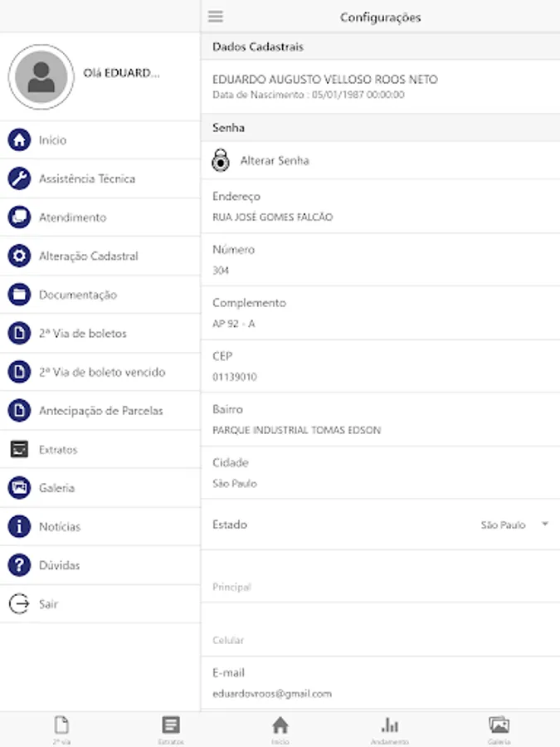Click the padlock icon beside Alterar Senha
The height and width of the screenshot is (747, 560).
[x=221, y=160]
